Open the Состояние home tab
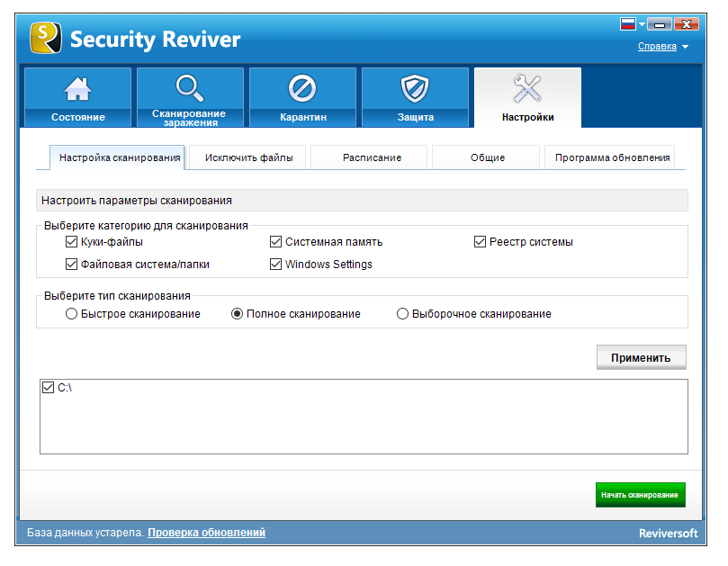Image resolution: width=728 pixels, height=566 pixels. click(78, 97)
